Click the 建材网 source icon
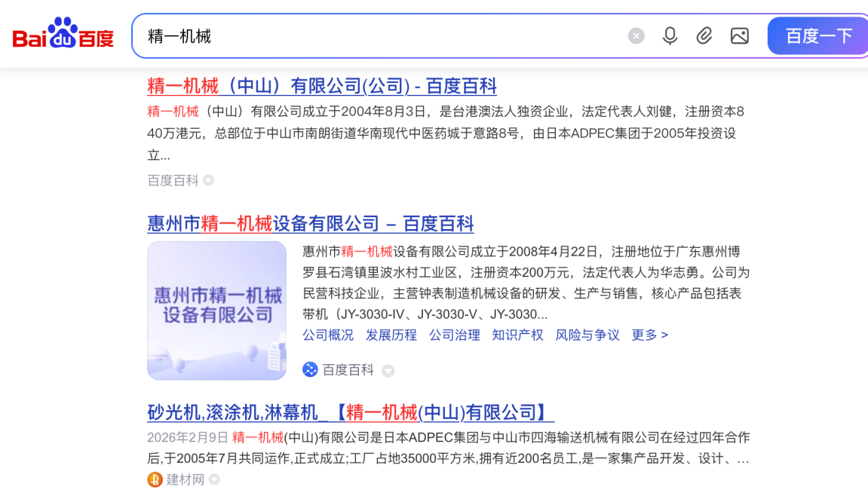Viewport: 868px width, 502px height. point(155,479)
